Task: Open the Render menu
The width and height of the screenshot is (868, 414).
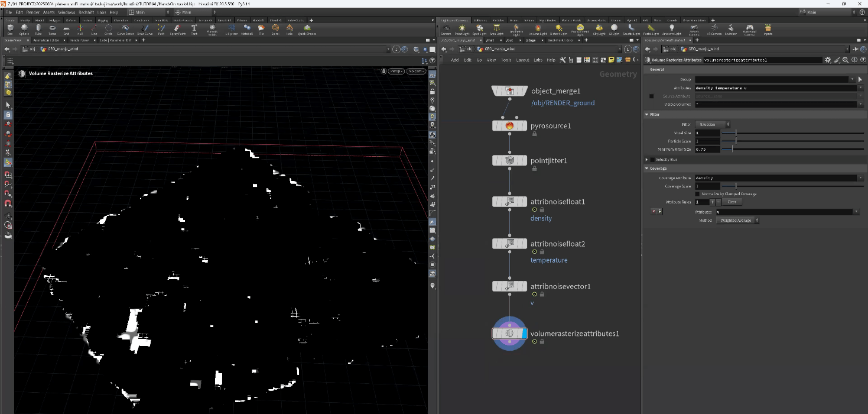Action: pos(33,12)
